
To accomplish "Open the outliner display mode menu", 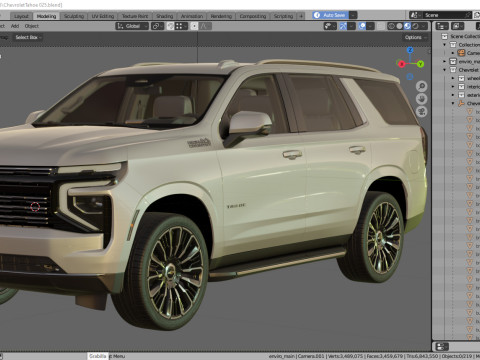I will [x=457, y=26].
